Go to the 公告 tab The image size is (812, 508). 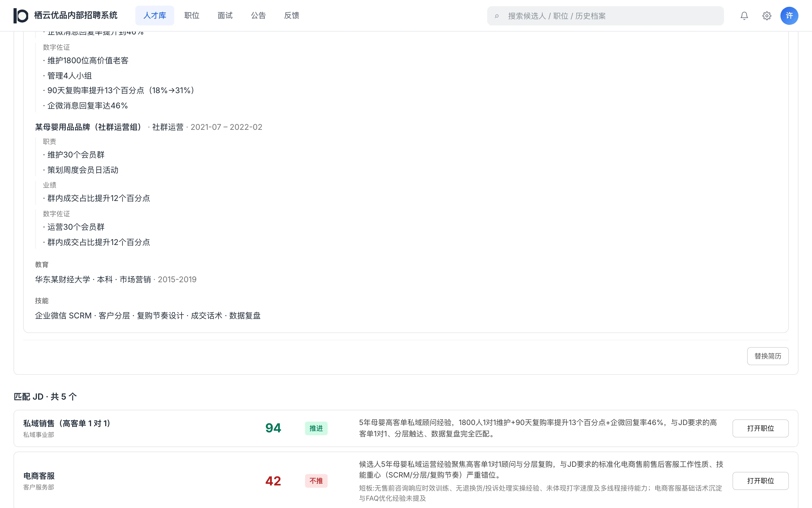point(258,16)
